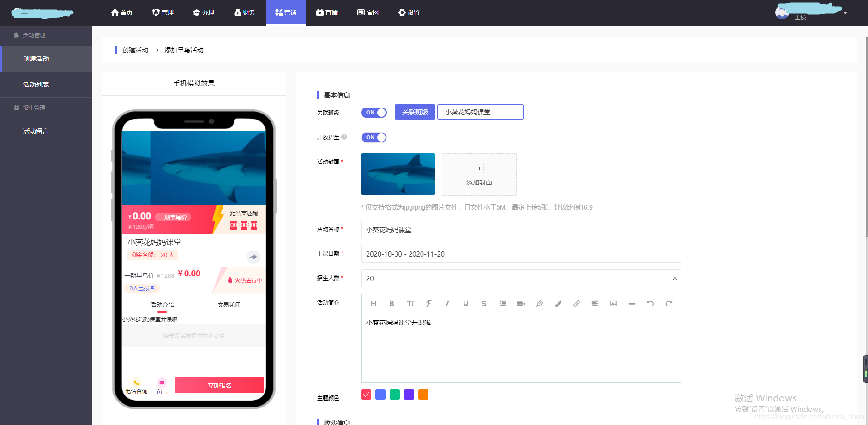Screen dimensions: 868x425
Task: Turn off the 开放招生 switch
Action: (x=374, y=137)
